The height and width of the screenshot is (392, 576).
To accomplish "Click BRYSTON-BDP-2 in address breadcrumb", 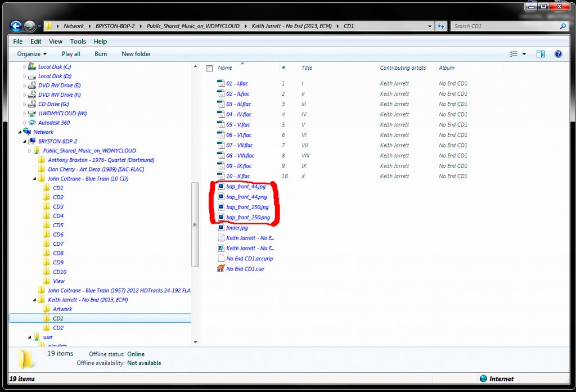I will coord(115,26).
